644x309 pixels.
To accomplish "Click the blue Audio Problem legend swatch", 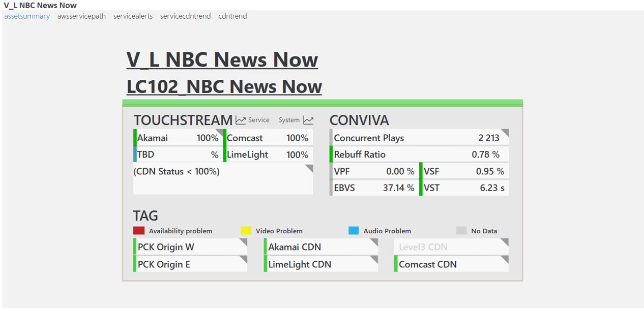I will 354,231.
